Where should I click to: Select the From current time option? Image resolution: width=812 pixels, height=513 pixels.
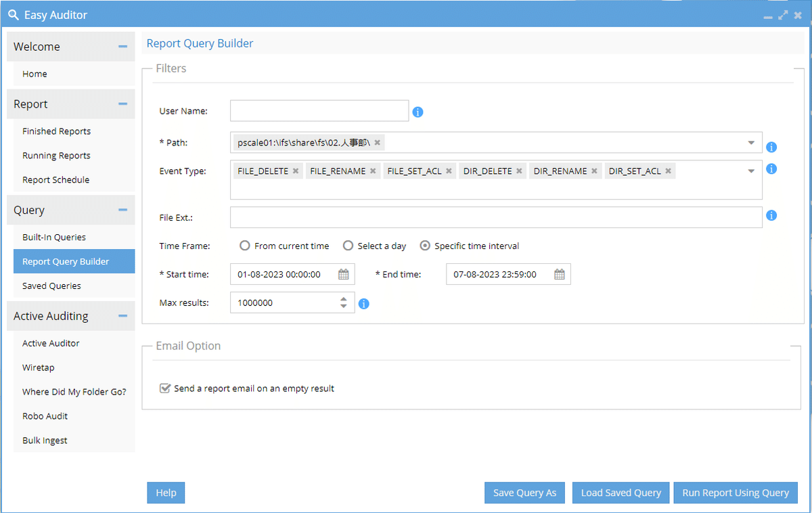click(x=244, y=246)
